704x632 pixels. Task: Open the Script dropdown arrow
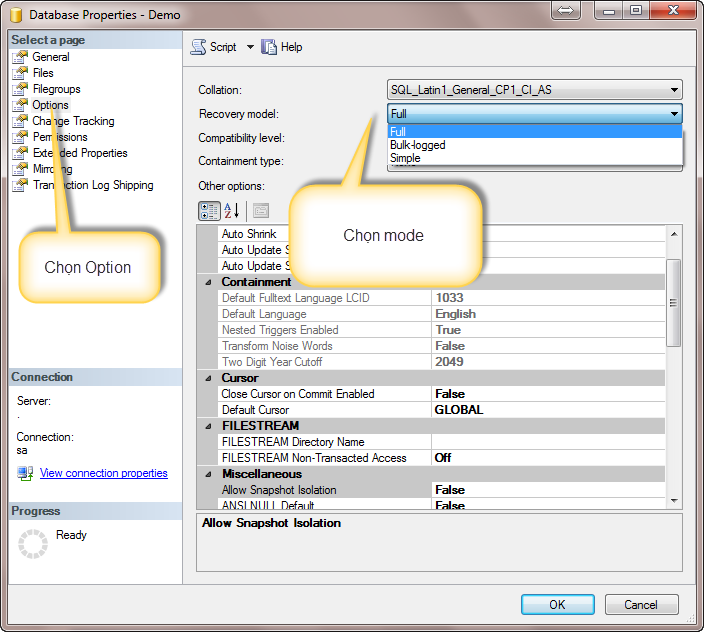(x=250, y=47)
